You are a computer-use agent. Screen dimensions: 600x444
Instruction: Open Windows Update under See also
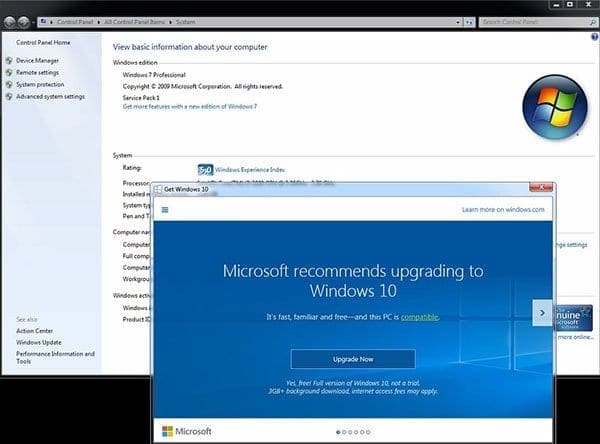coord(40,342)
